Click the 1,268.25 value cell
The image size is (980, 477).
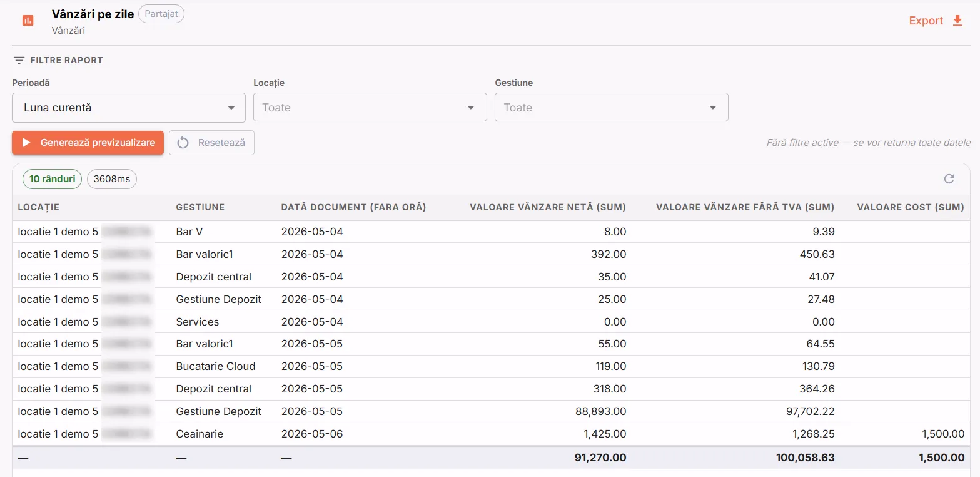point(812,434)
